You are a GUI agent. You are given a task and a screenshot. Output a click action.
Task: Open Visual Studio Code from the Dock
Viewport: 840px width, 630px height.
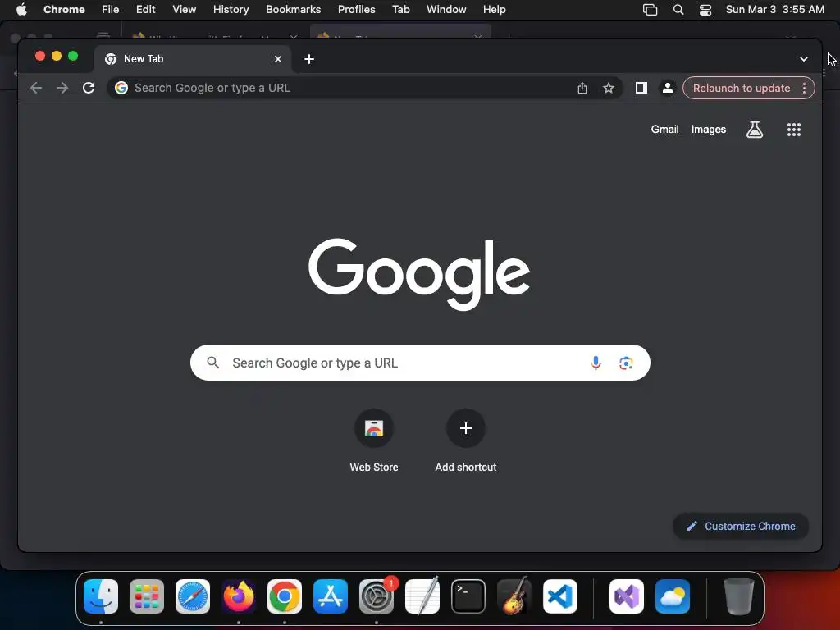pyautogui.click(x=559, y=596)
